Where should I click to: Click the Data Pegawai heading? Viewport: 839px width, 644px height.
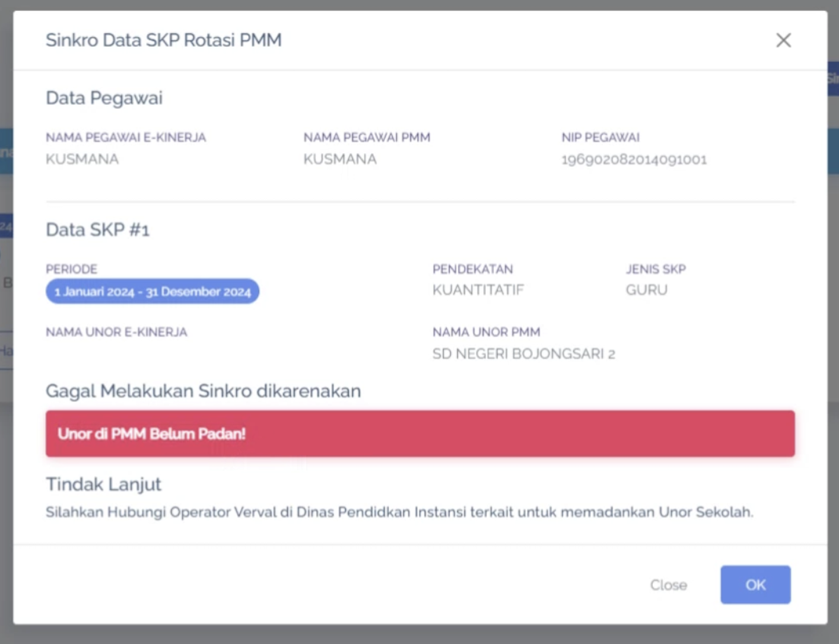104,98
